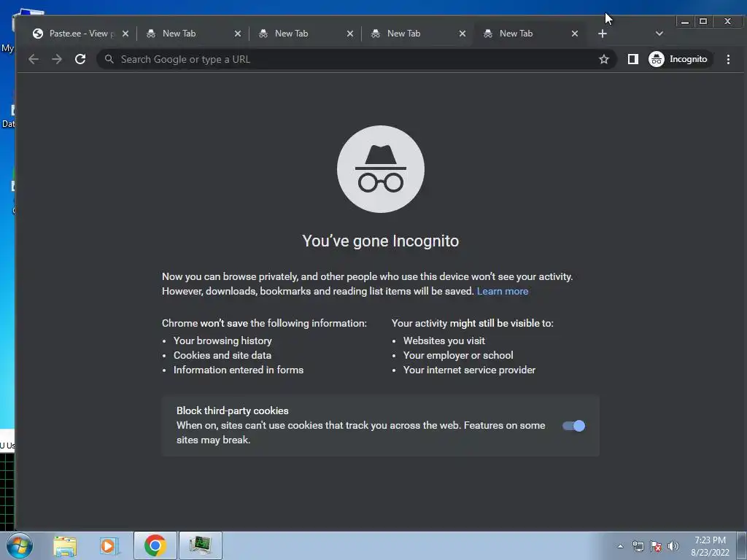The image size is (747, 560).
Task: Select the first New Tab tab
Action: (x=190, y=34)
